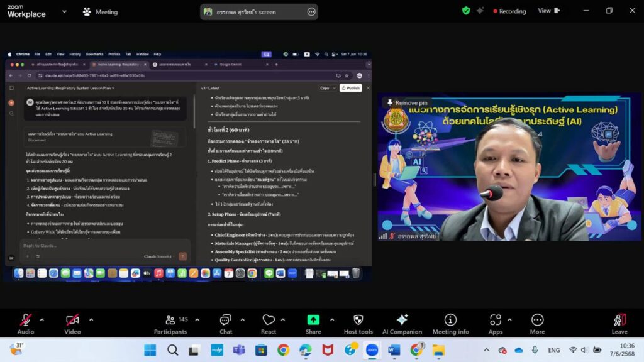Open the Participants panel
The width and height of the screenshot is (644, 362).
coord(170,323)
